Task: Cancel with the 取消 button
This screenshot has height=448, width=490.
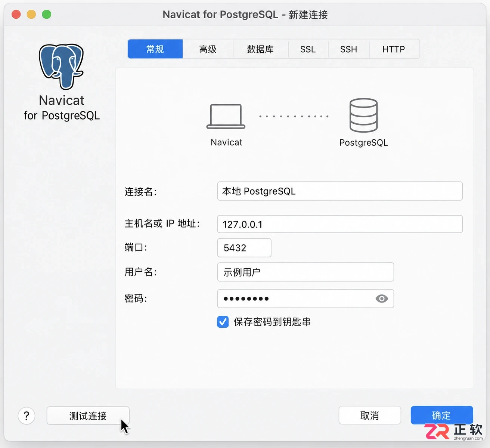Action: (370, 415)
